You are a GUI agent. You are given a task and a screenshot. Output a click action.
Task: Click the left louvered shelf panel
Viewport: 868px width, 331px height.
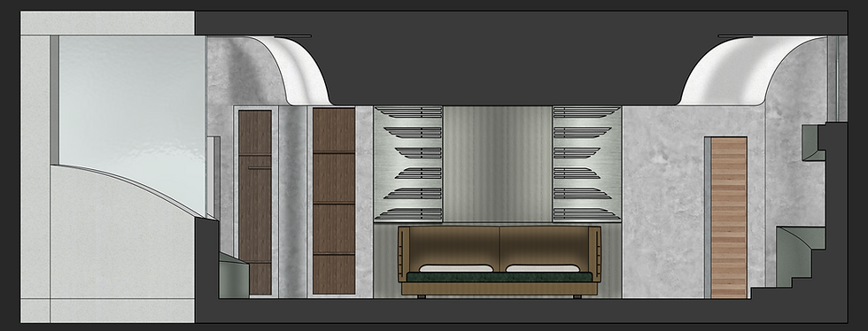(408, 164)
